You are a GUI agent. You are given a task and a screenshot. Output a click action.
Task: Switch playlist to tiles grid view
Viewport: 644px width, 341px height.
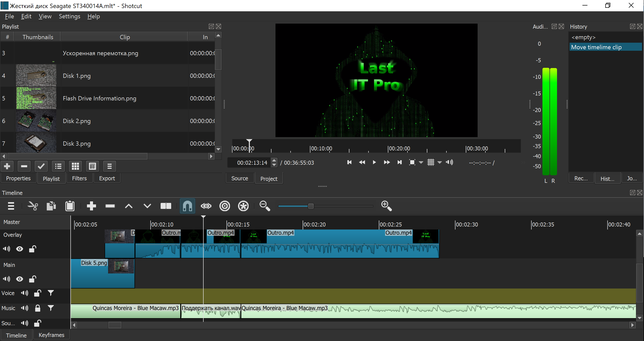pos(75,166)
